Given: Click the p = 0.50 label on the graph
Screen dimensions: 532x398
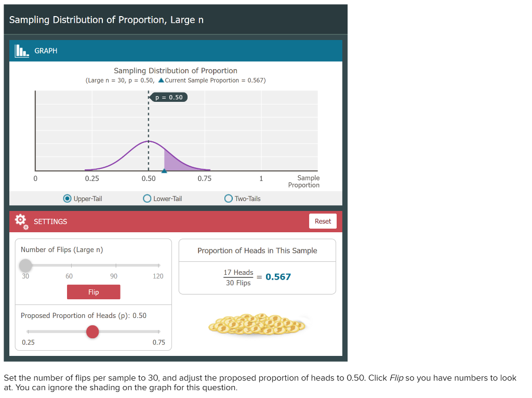Looking at the screenshot, I should [x=168, y=97].
